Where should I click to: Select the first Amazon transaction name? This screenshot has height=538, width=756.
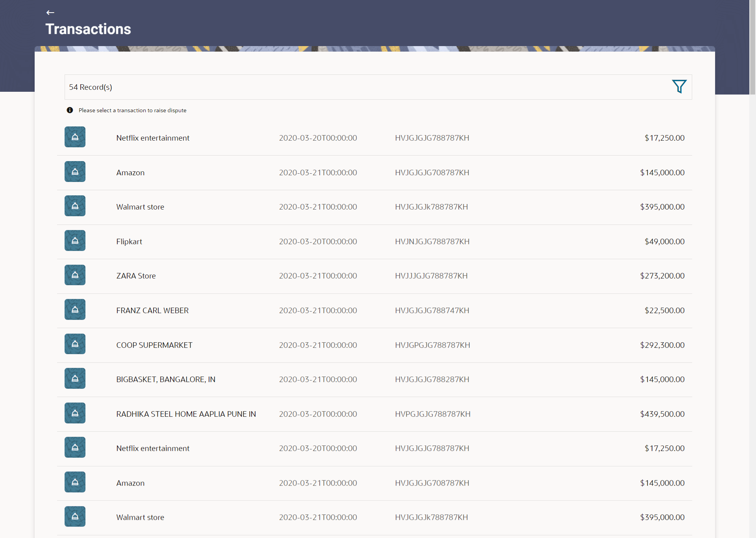tap(130, 173)
